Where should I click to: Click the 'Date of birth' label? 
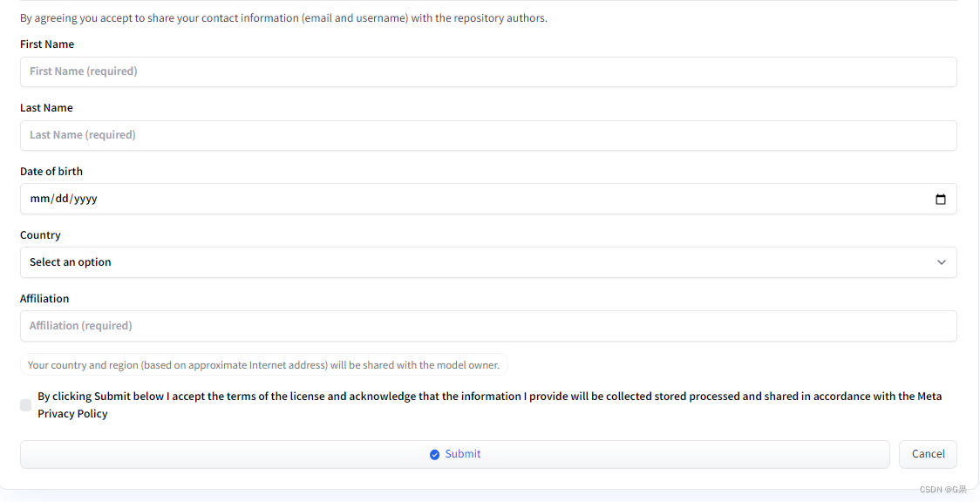[x=51, y=171]
